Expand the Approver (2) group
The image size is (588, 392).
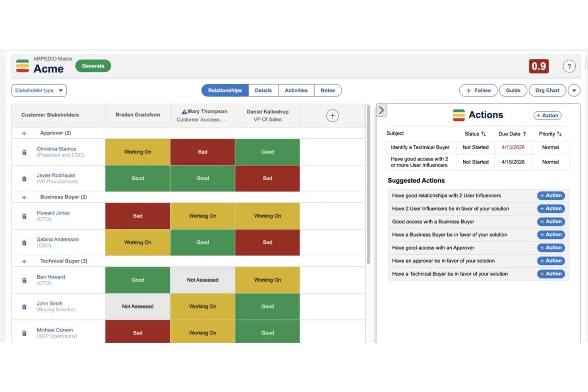[24, 133]
